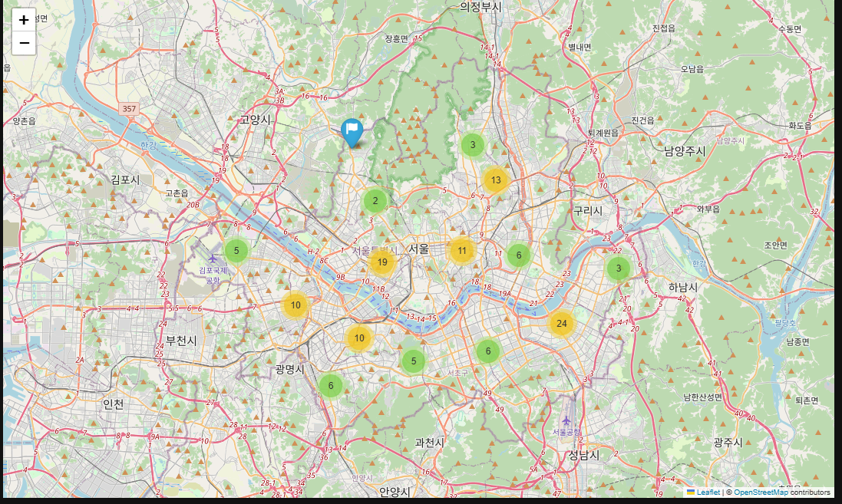Select the green cluster 5 near Gimpo airport
The image size is (842, 504).
click(236, 251)
